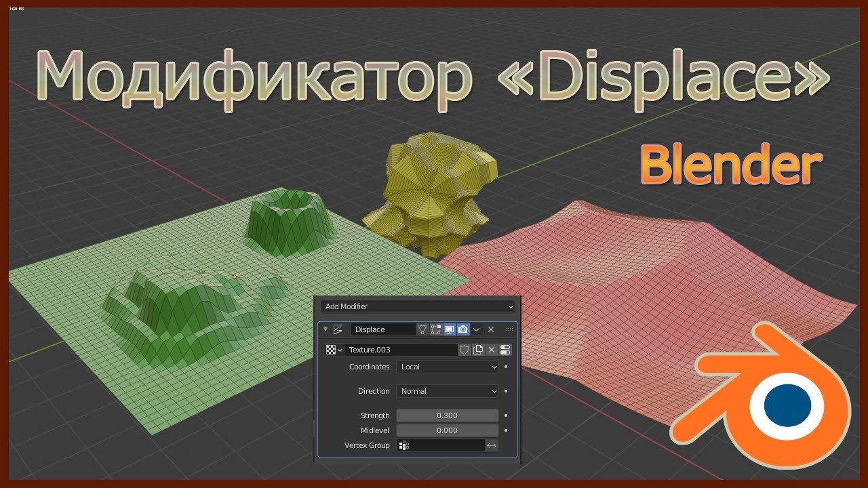Image resolution: width=868 pixels, height=488 pixels.
Task: Click the Strength slider showing 0.300
Action: click(x=448, y=415)
